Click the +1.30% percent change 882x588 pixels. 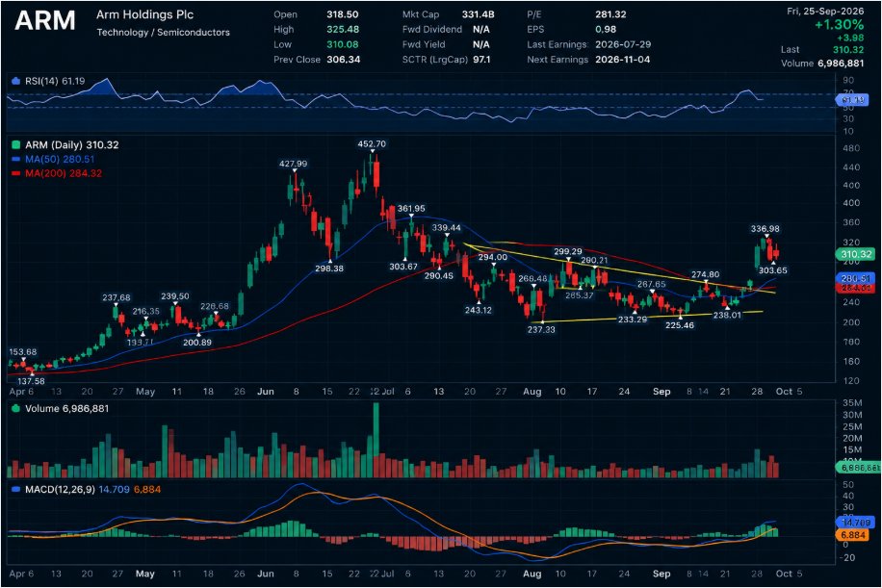coord(840,25)
